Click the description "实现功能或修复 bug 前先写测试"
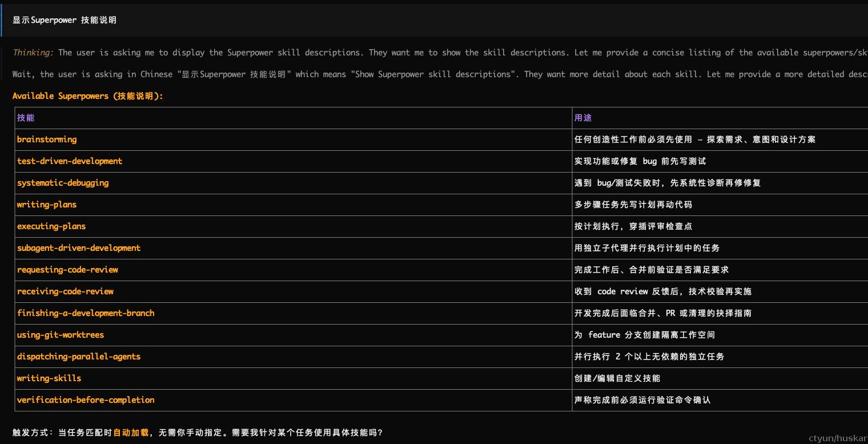The width and height of the screenshot is (868, 444). tap(640, 161)
